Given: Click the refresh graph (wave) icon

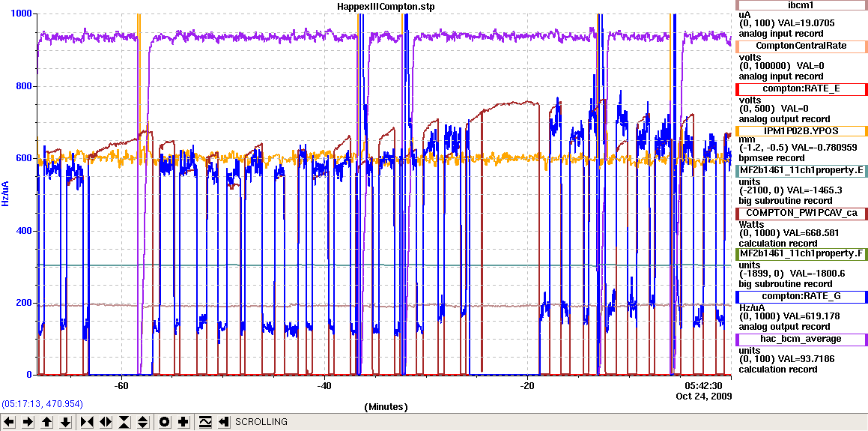Looking at the screenshot, I should [204, 422].
